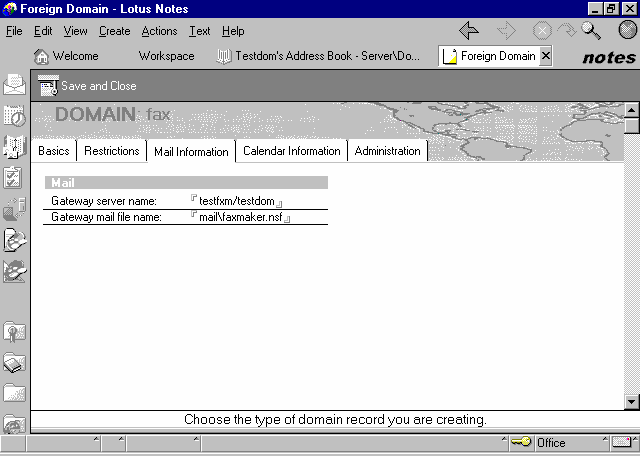Viewport: 640px width, 456px height.
Task: Open the Address Book bookmark icon
Action: [14, 147]
